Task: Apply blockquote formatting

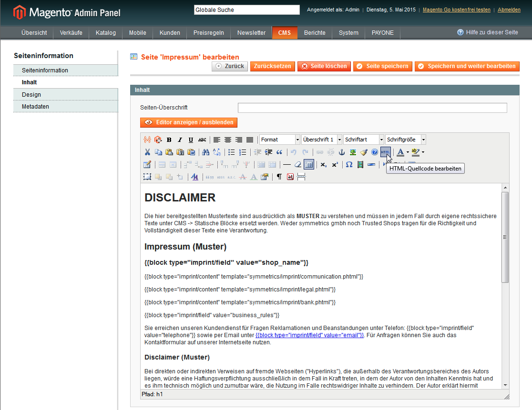Action: click(279, 152)
